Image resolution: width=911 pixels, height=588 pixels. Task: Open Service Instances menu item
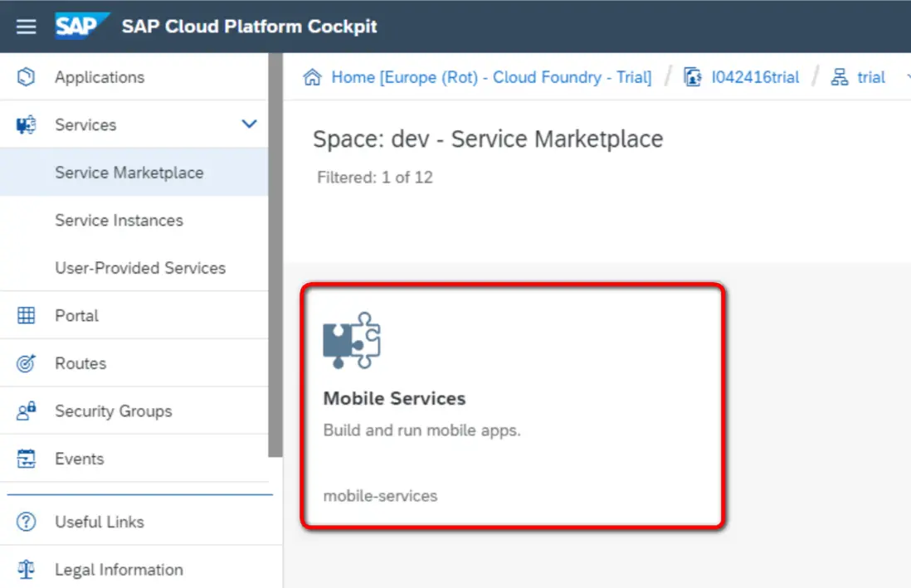119,221
